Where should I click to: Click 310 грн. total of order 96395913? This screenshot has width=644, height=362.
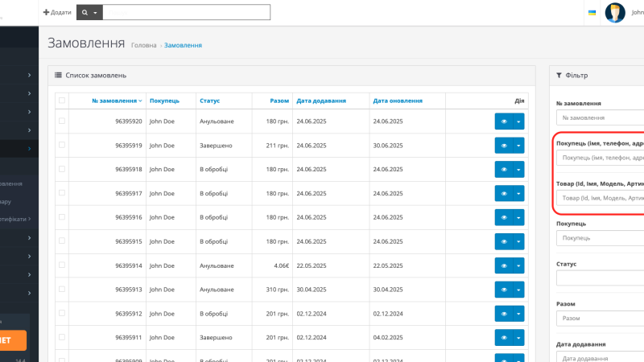[x=277, y=290]
